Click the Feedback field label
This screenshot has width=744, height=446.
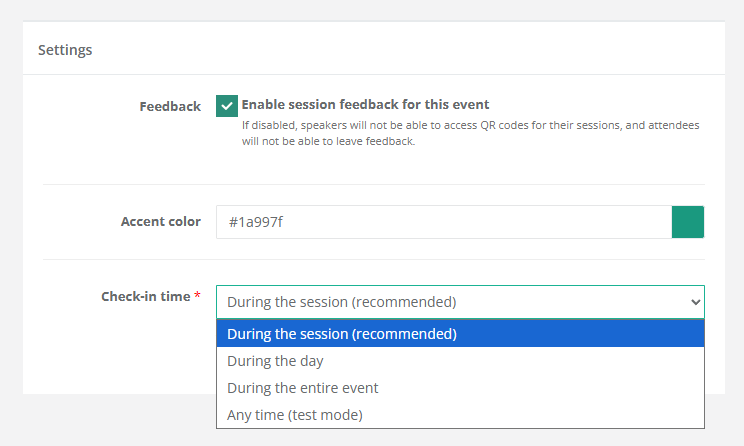(170, 106)
